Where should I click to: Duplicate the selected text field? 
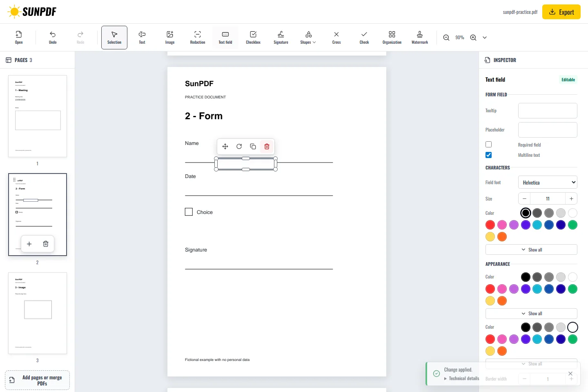[x=253, y=147]
